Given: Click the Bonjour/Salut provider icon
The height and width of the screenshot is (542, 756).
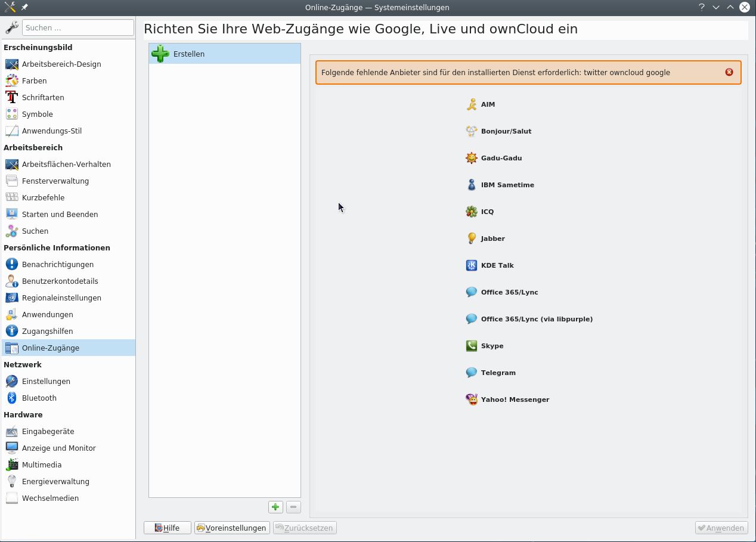Looking at the screenshot, I should click(x=472, y=131).
